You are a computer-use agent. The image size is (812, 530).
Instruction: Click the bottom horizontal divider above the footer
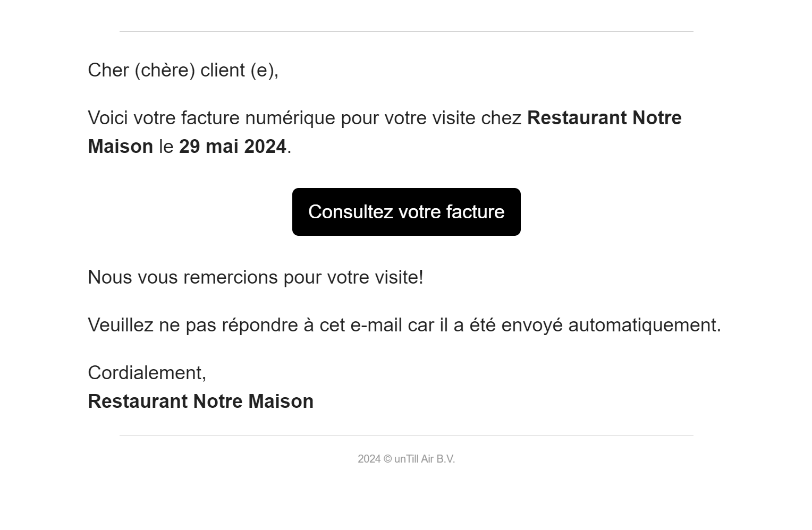(406, 435)
